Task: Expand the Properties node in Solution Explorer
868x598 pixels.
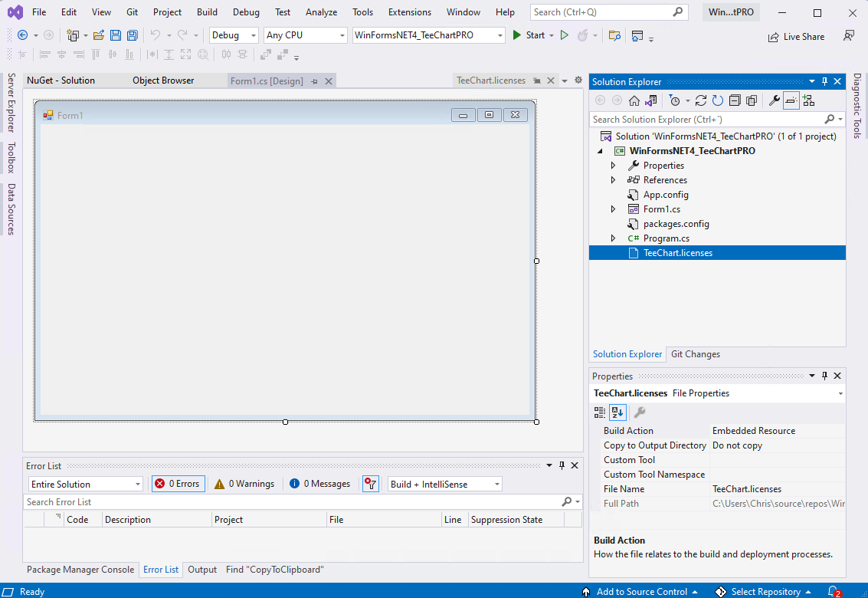Action: tap(613, 165)
